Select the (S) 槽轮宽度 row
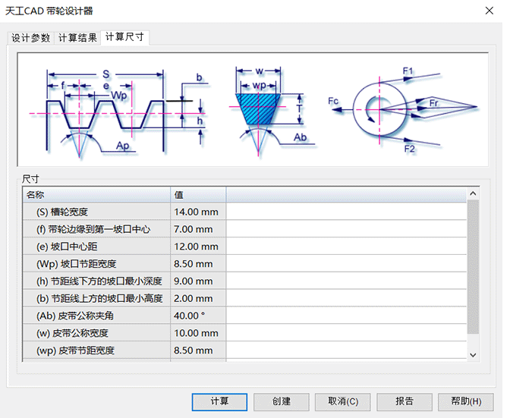532x418 pixels. point(96,212)
